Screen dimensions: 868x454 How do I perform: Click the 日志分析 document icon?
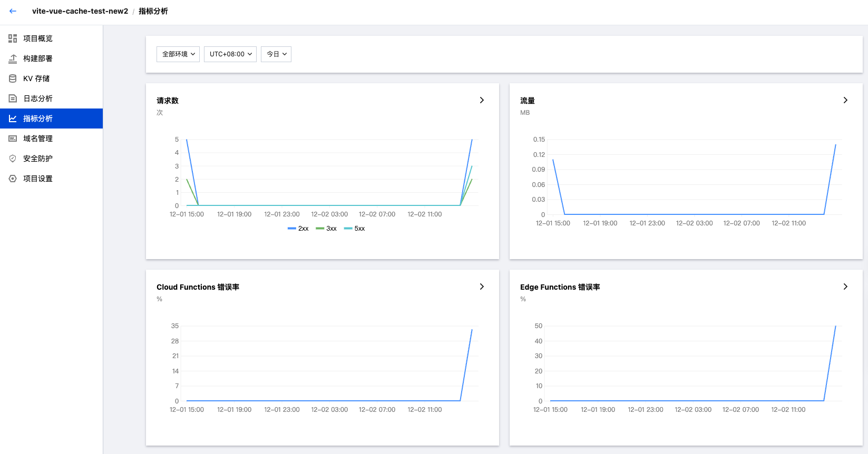[x=13, y=98]
